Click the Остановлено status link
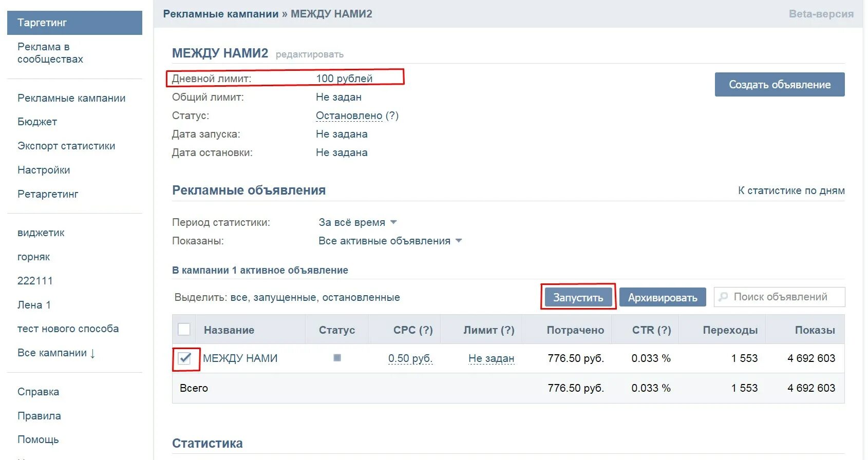 point(349,116)
